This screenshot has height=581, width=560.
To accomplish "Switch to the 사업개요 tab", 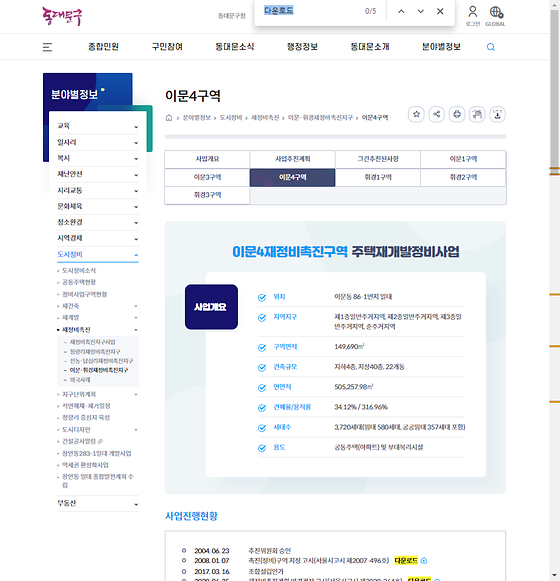I will 207,159.
